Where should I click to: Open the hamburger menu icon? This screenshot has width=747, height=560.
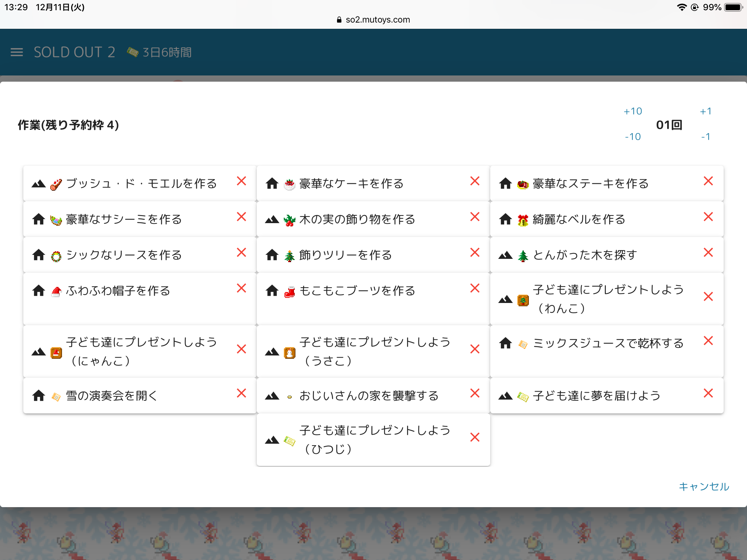click(x=17, y=52)
